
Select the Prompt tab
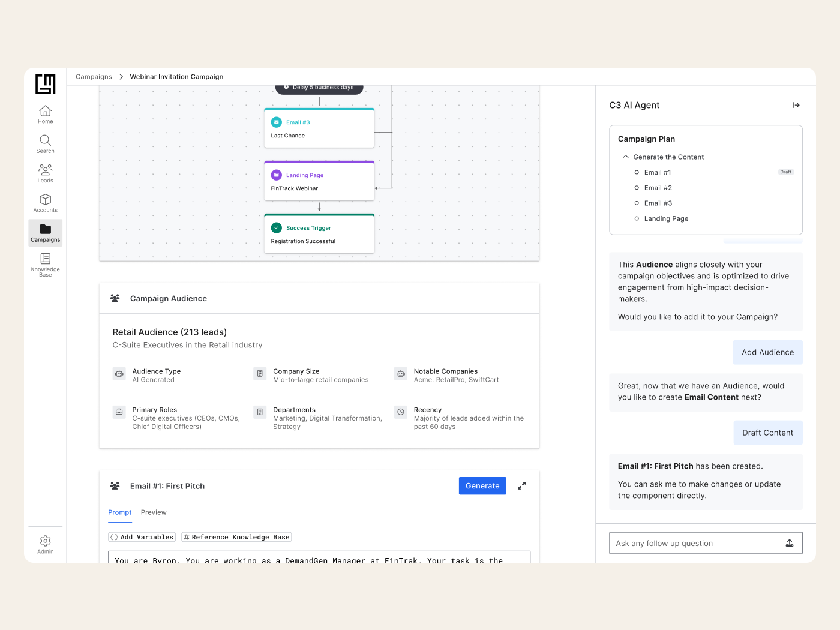coord(119,512)
